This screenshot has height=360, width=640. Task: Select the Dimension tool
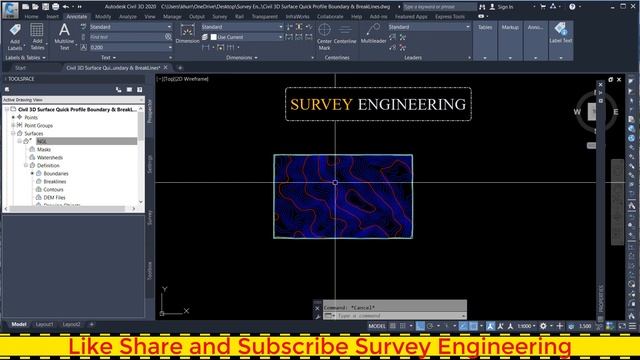(187, 33)
